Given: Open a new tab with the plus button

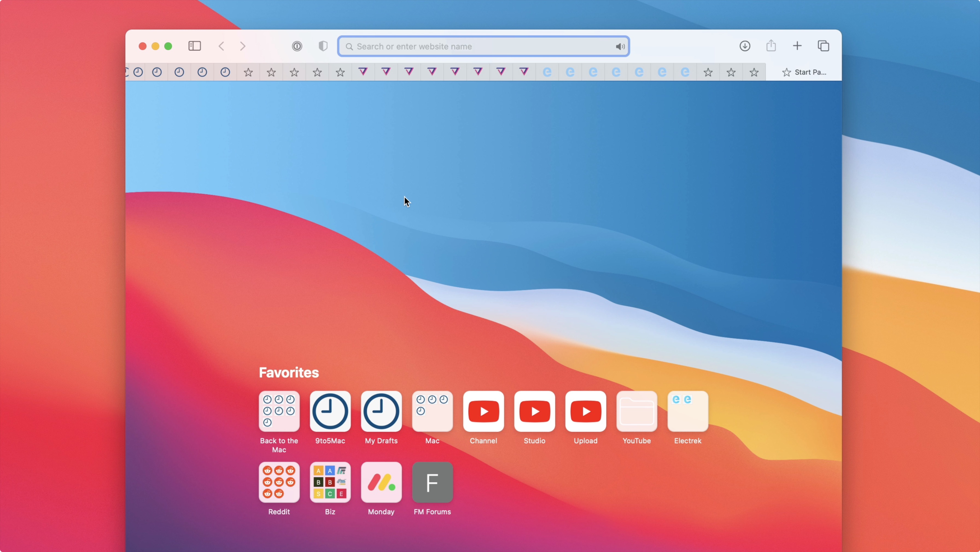Looking at the screenshot, I should [797, 46].
